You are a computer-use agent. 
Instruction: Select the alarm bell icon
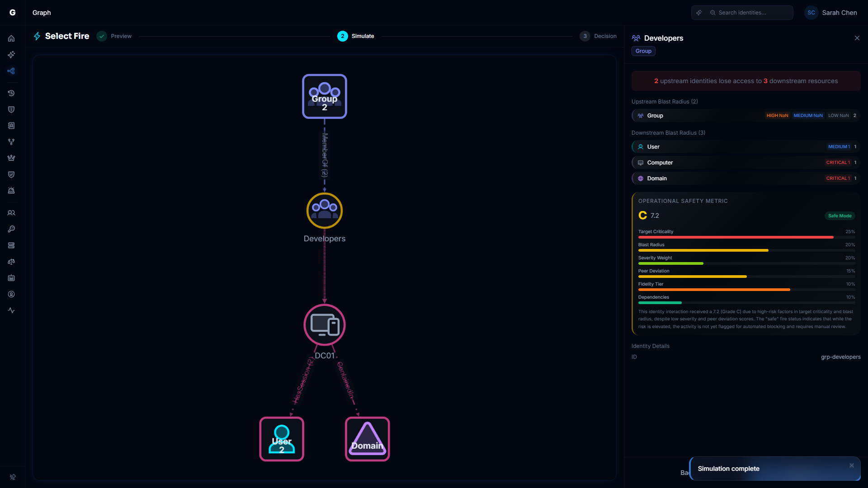11,190
